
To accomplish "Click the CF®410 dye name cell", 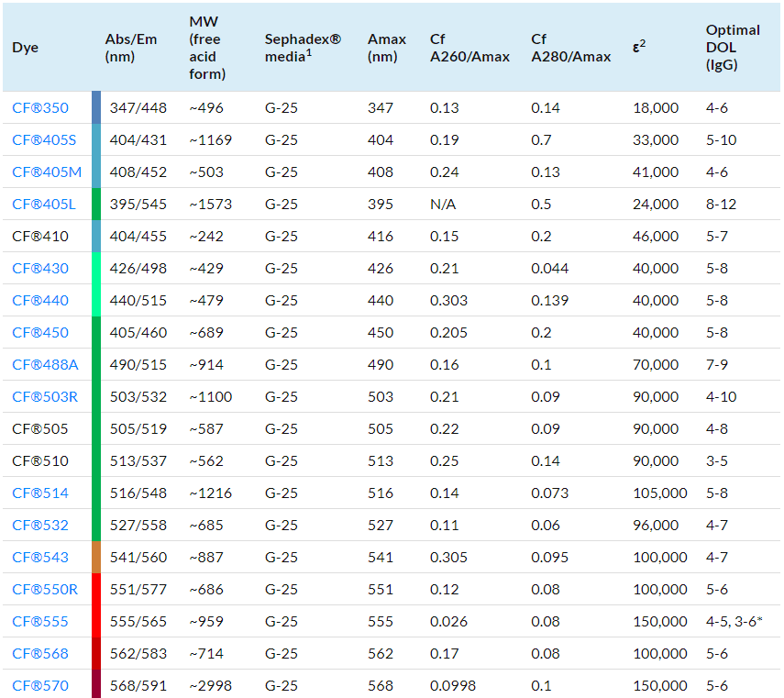I will 39,237.
